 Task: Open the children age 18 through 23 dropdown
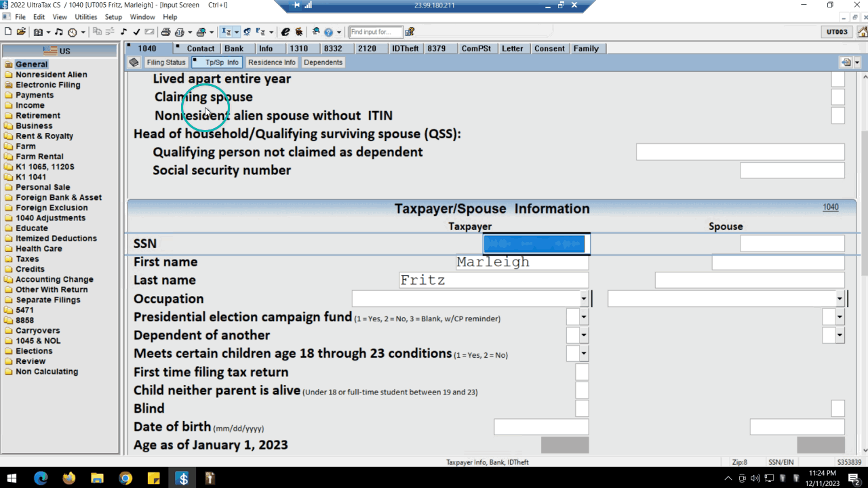[584, 353]
